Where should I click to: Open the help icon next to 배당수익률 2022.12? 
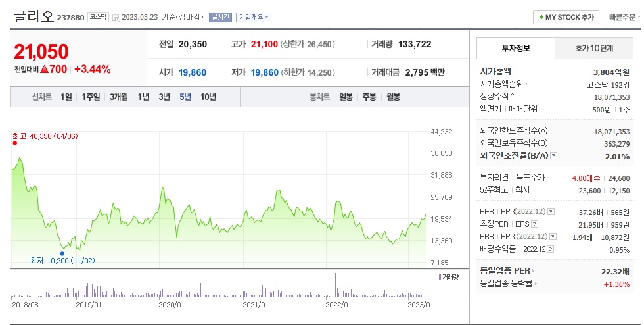coord(551,249)
